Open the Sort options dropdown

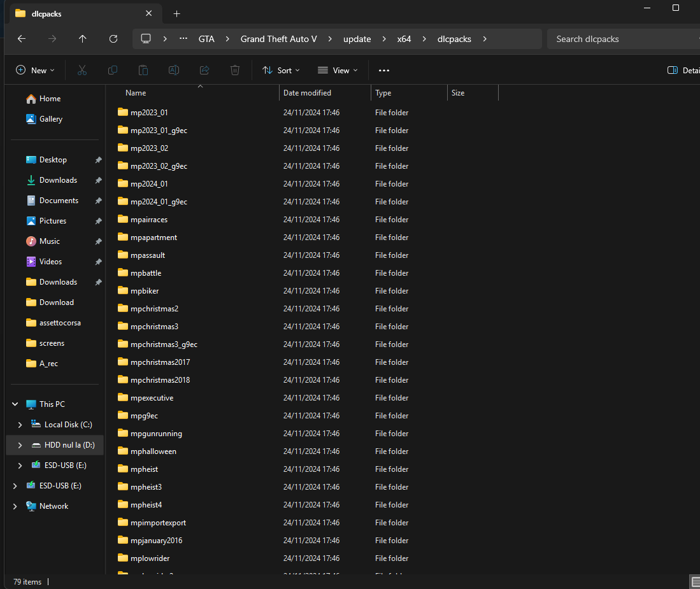click(x=282, y=70)
